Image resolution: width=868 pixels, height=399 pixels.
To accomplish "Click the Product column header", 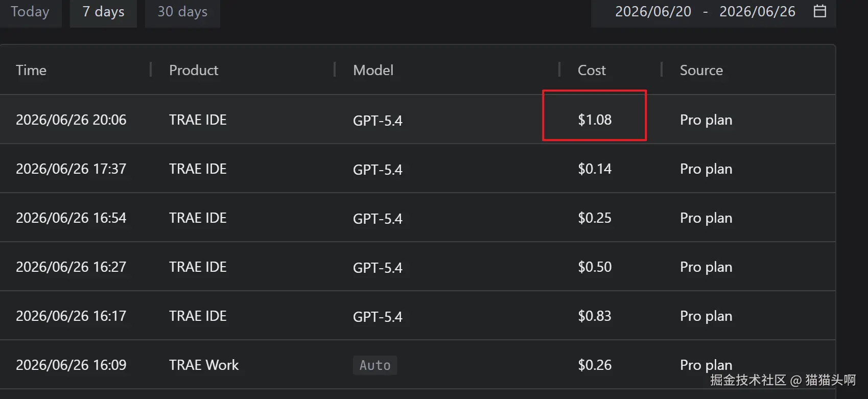I will coord(194,70).
